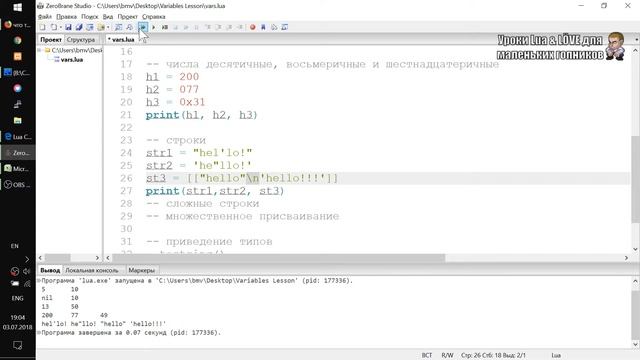The width and height of the screenshot is (640, 360).
Task: Click the greyed Stop debugging icon
Action: click(x=176, y=27)
